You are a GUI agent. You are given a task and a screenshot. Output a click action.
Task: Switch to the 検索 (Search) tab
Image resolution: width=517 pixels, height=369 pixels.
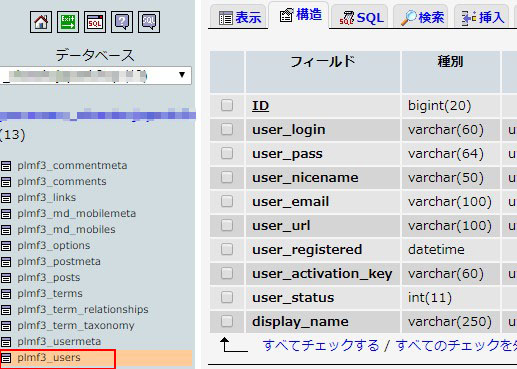422,17
